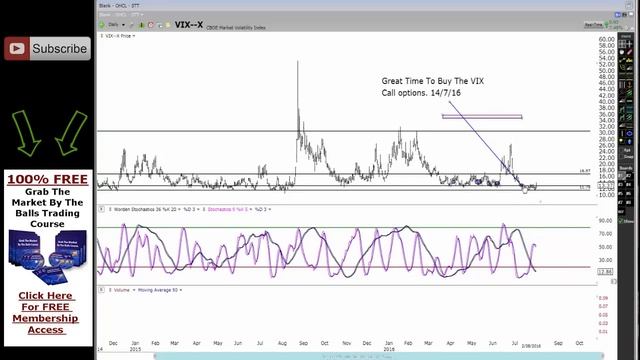Click the pencil edit icon next to Daily
The image size is (640, 360).
[x=132, y=25]
